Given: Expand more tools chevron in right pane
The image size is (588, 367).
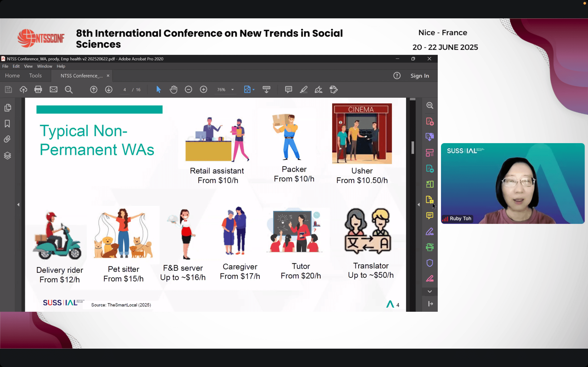Looking at the screenshot, I should [430, 291].
